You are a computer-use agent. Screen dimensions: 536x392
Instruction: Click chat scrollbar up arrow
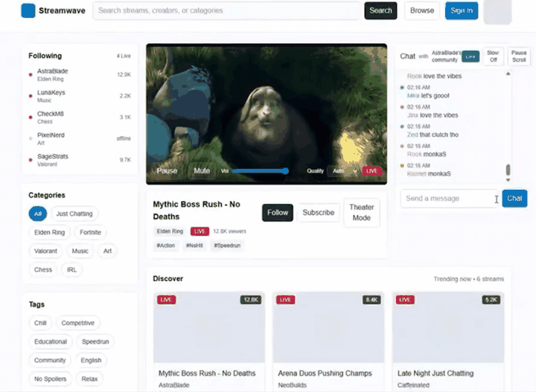click(x=508, y=74)
